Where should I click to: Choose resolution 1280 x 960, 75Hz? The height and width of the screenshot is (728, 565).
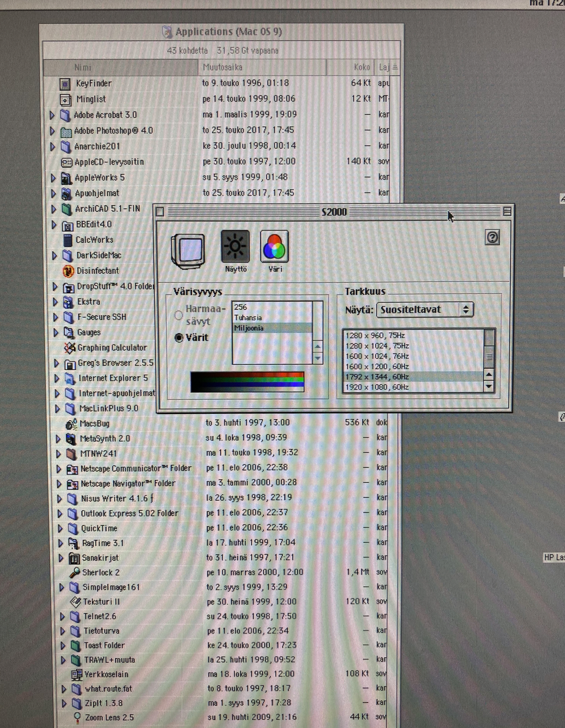pos(414,336)
